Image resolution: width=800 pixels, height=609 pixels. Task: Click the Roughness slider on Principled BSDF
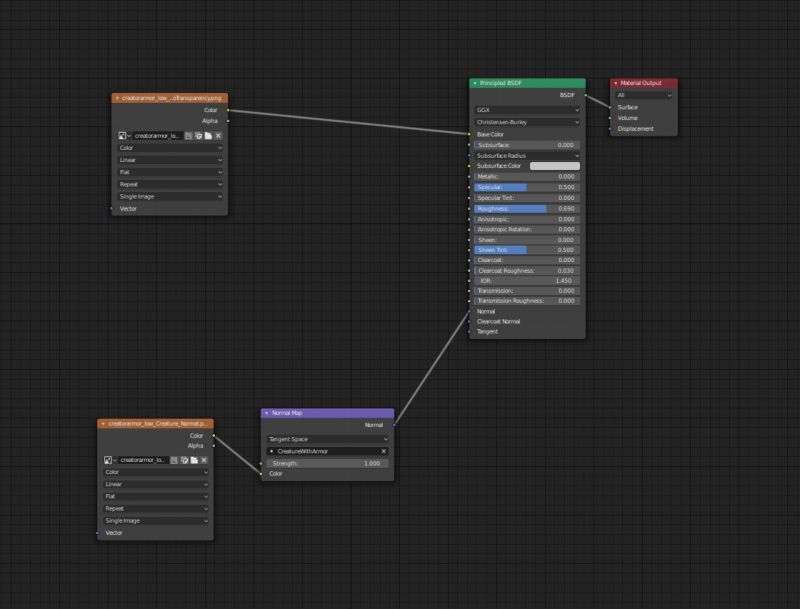click(x=527, y=208)
